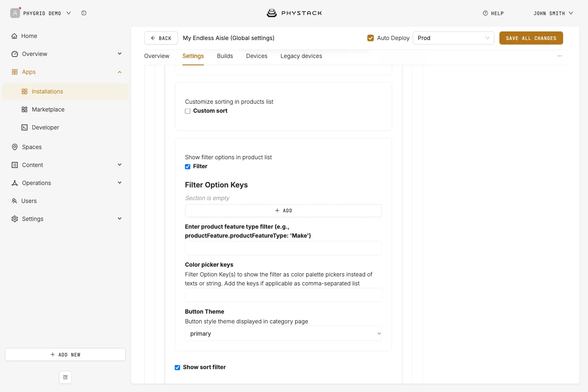Click Save All Changes
The width and height of the screenshot is (588, 392).
click(x=531, y=38)
